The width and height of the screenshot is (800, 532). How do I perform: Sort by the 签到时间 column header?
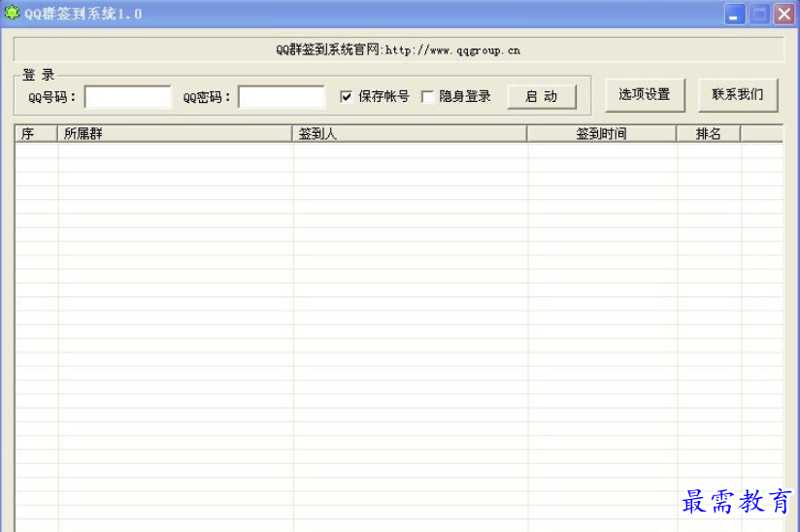point(602,134)
